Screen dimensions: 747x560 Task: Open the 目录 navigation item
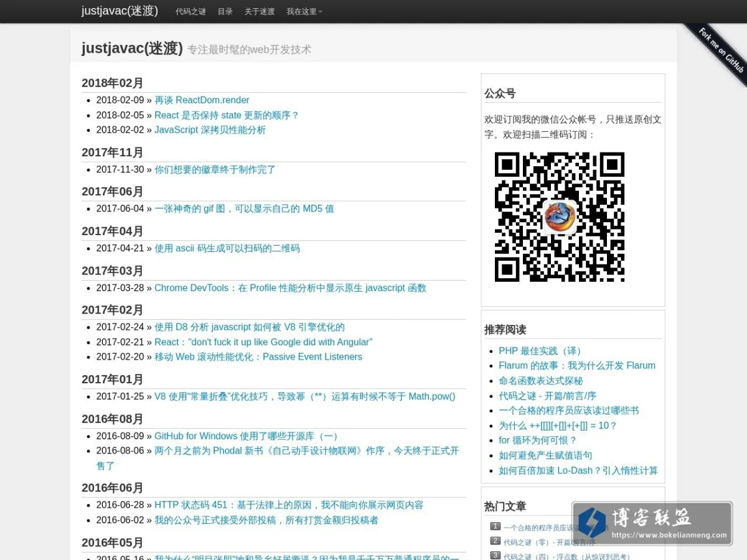point(225,11)
